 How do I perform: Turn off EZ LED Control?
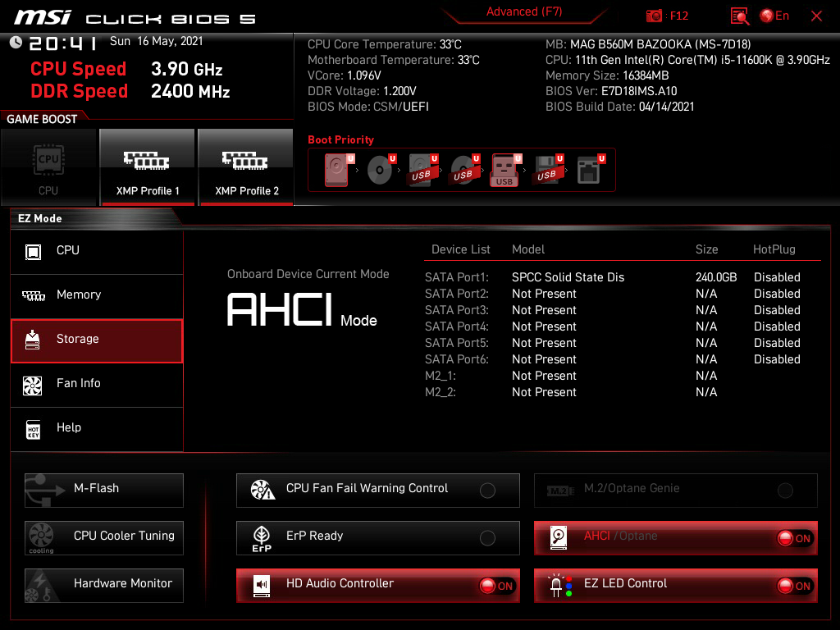794,586
